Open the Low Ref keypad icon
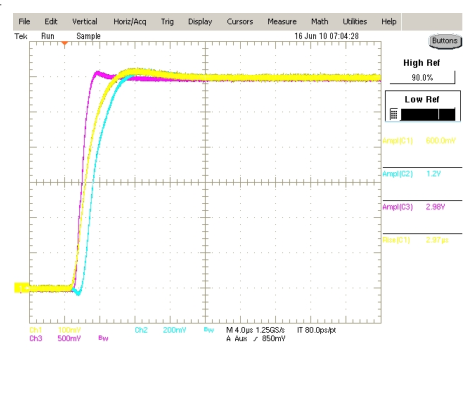476x413 pixels. tap(394, 114)
